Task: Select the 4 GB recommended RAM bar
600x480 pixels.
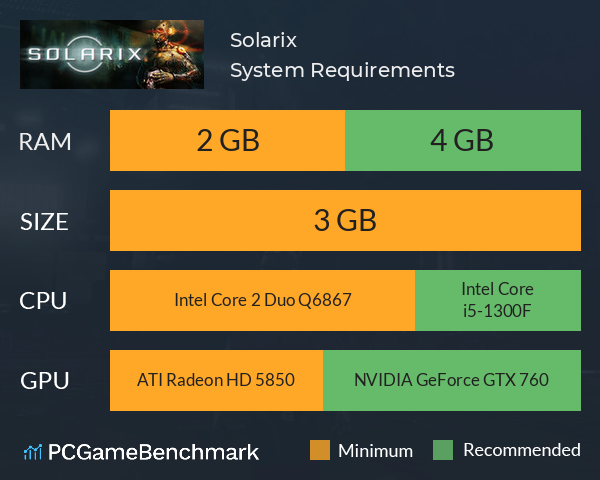Action: pos(463,140)
